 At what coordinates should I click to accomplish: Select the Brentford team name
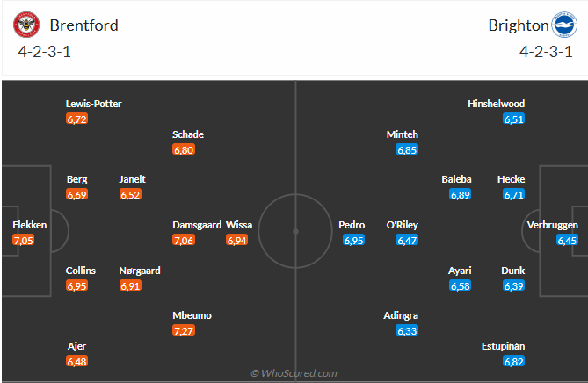[83, 25]
